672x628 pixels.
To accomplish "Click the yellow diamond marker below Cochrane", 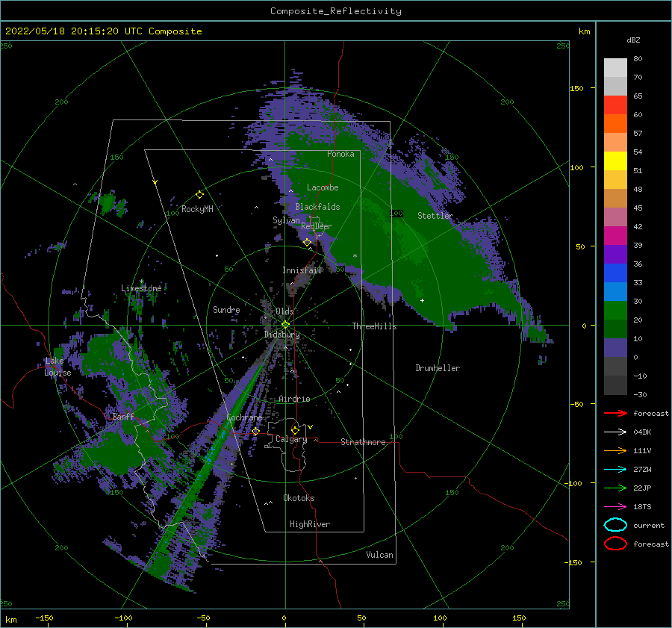I will [x=256, y=431].
